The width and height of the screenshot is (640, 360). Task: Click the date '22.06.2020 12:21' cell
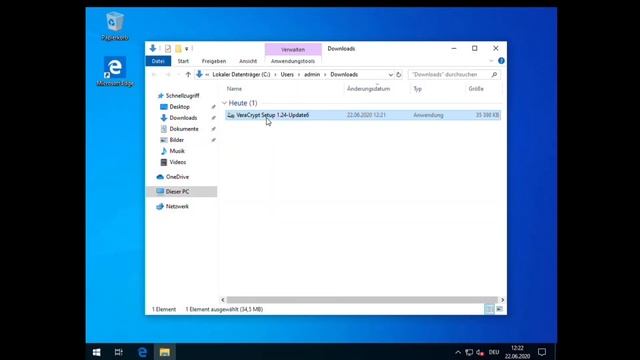coord(366,115)
